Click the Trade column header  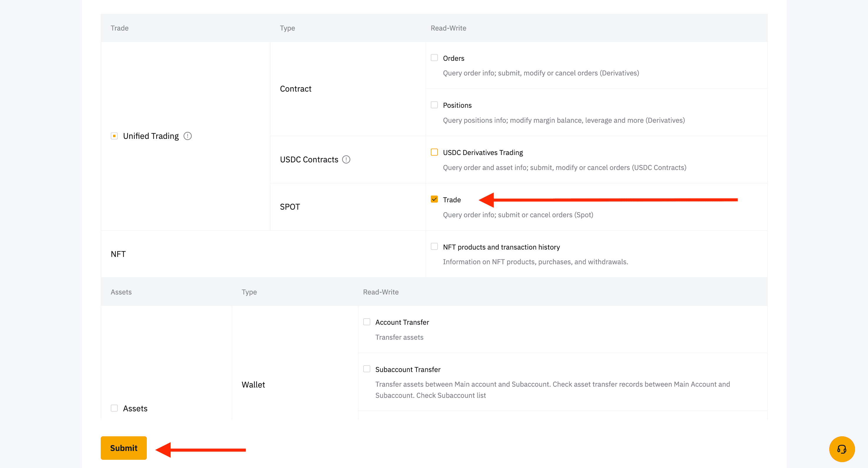119,28
